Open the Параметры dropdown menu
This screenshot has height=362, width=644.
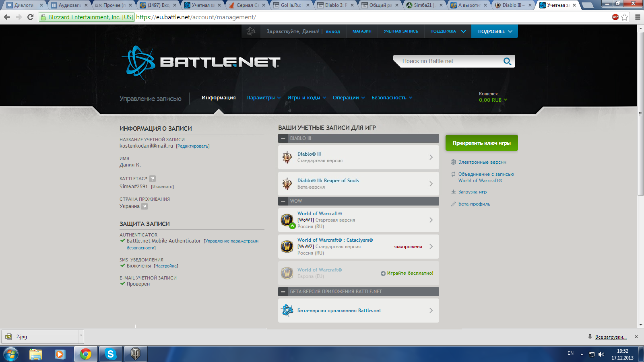point(264,98)
